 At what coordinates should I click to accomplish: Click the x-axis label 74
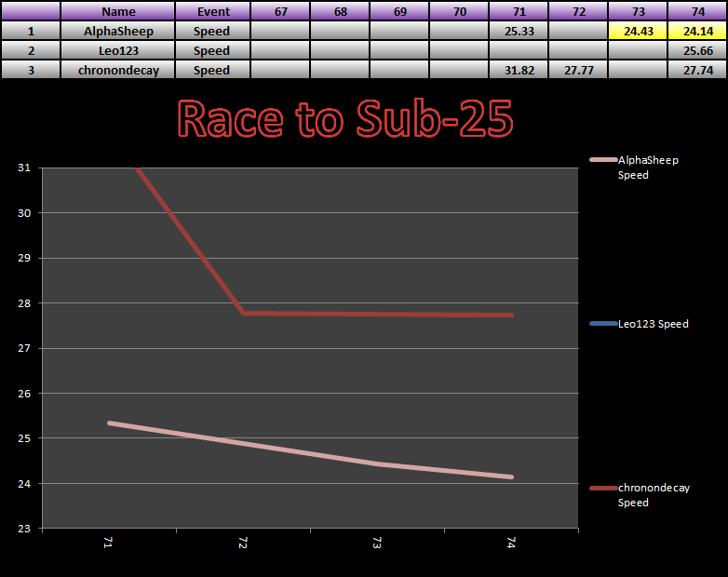click(x=511, y=543)
